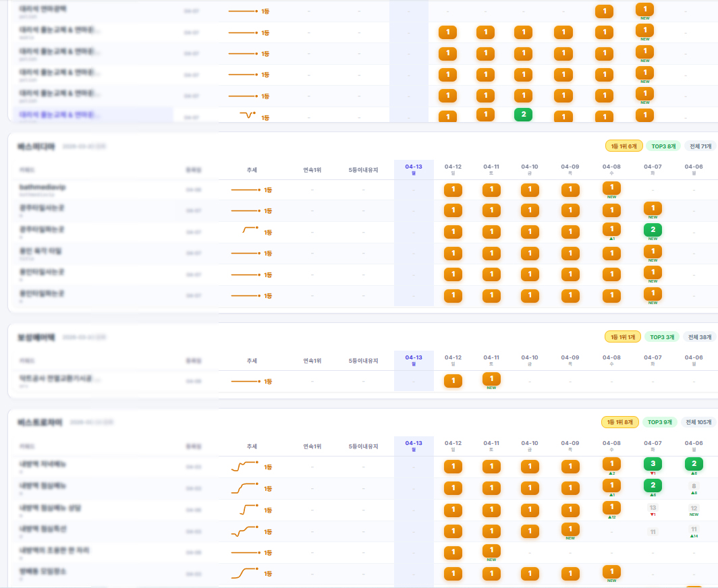Image resolution: width=718 pixels, height=588 pixels.
Task: Click bathmediavip's rank 1 NEW badge
Action: click(611, 188)
